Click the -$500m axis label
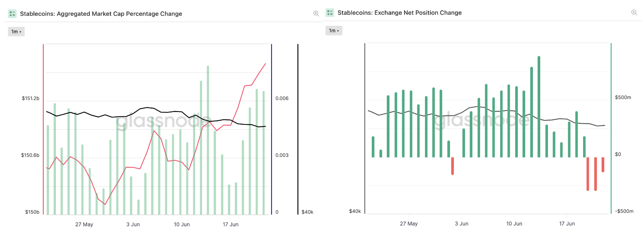This screenshot has width=644, height=234. tap(624, 211)
